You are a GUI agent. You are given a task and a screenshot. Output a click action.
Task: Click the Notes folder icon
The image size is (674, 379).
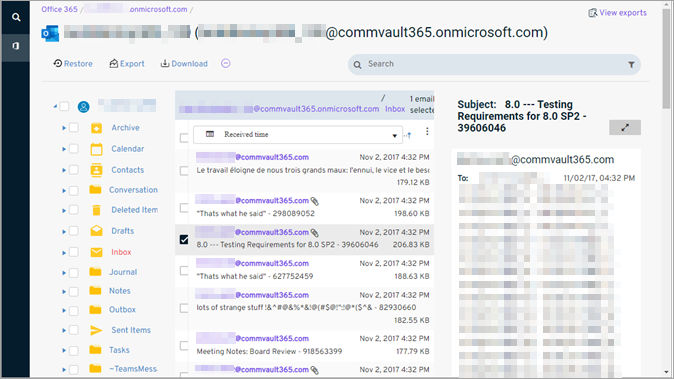[x=95, y=290]
